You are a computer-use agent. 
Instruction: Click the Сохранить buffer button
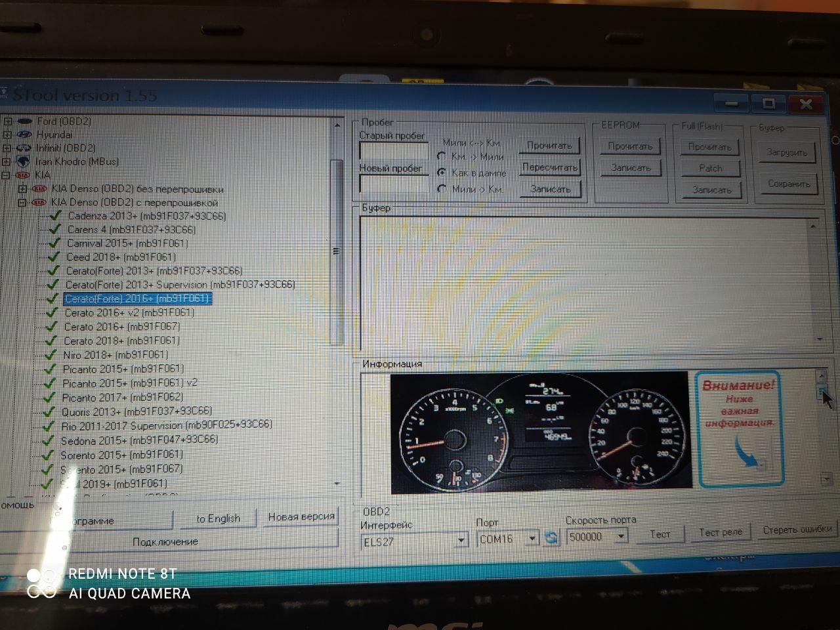tap(789, 184)
